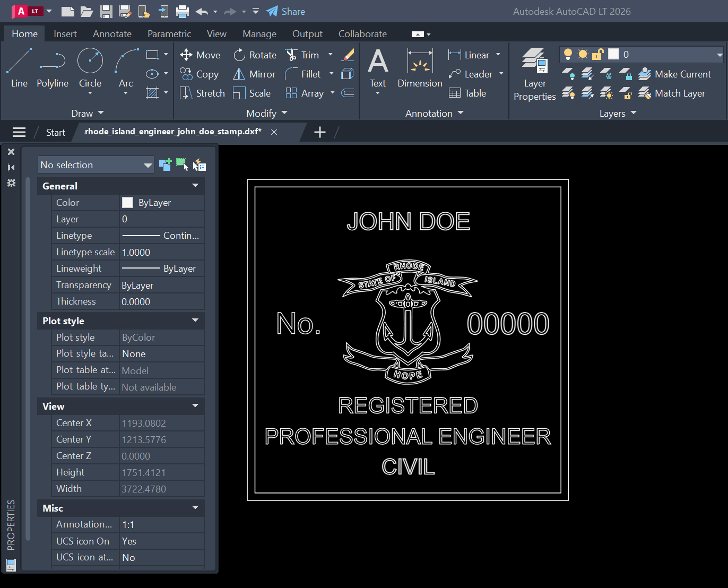
Task: Open the Manage ribbon tab
Action: [x=259, y=33]
